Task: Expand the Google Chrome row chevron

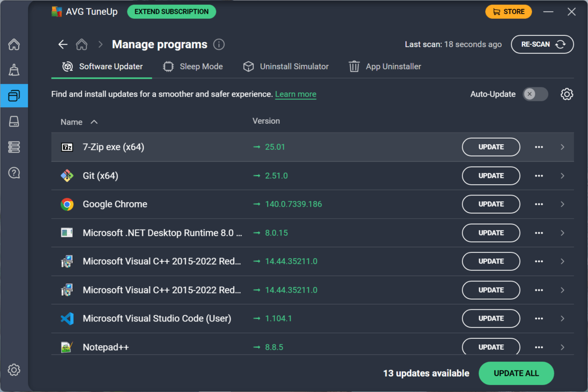Action: [562, 204]
